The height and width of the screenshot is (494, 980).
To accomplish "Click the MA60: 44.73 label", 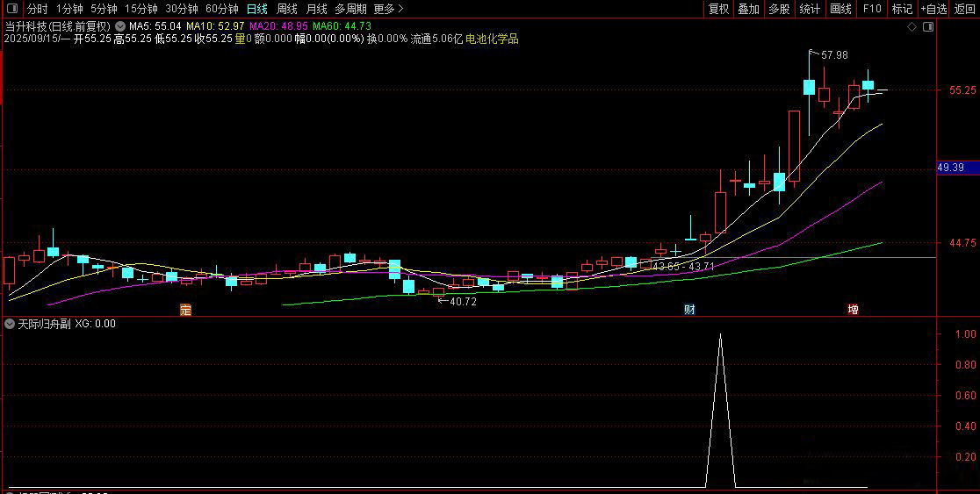I will click(342, 27).
